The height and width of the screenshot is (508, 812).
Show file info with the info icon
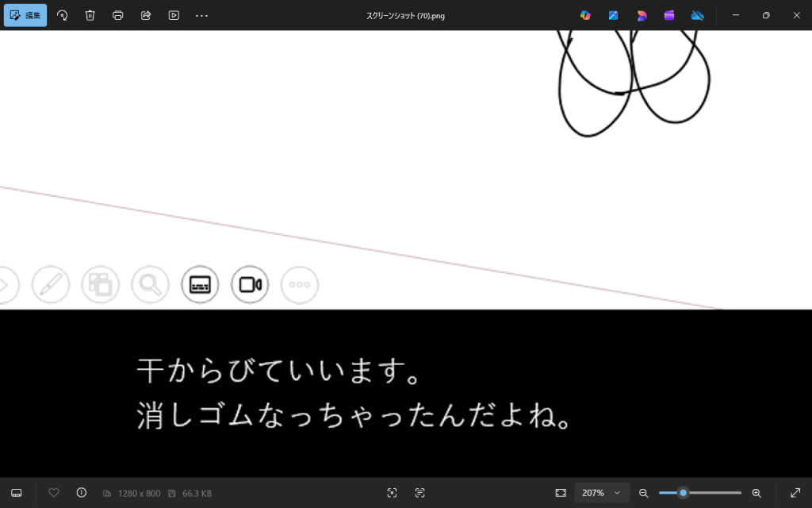click(82, 493)
